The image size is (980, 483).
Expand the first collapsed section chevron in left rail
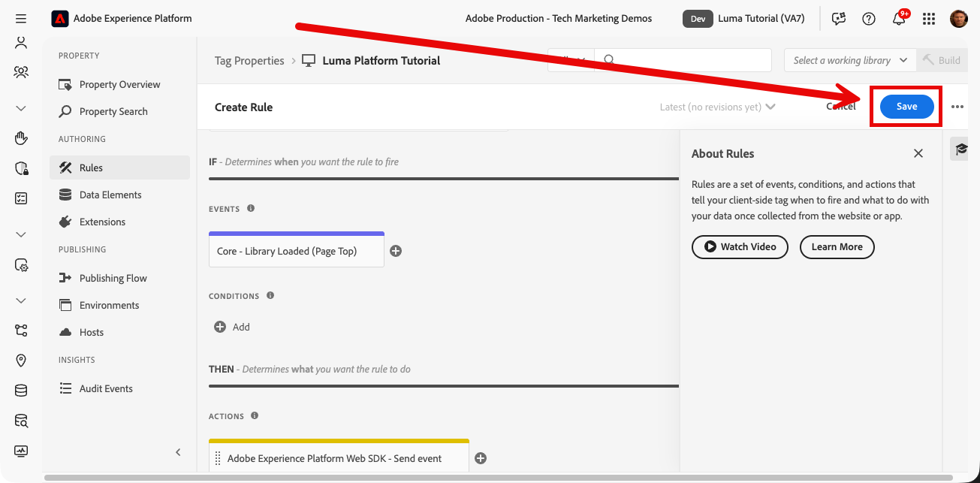(x=21, y=108)
